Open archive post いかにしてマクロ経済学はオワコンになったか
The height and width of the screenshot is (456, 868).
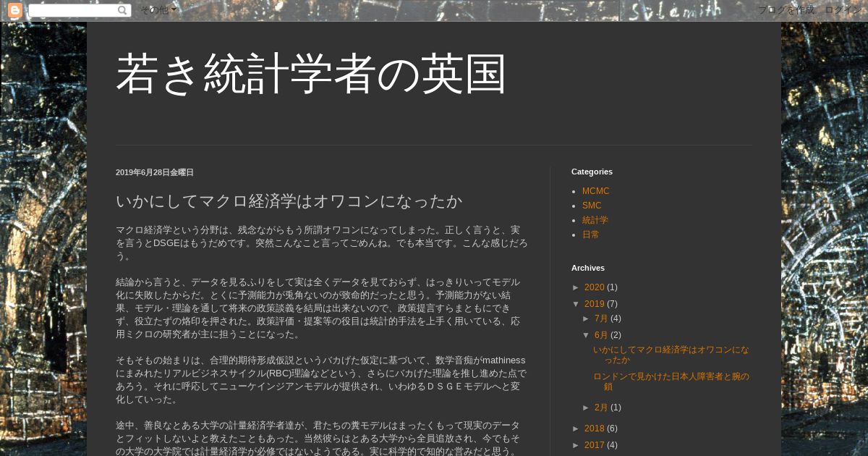(671, 355)
